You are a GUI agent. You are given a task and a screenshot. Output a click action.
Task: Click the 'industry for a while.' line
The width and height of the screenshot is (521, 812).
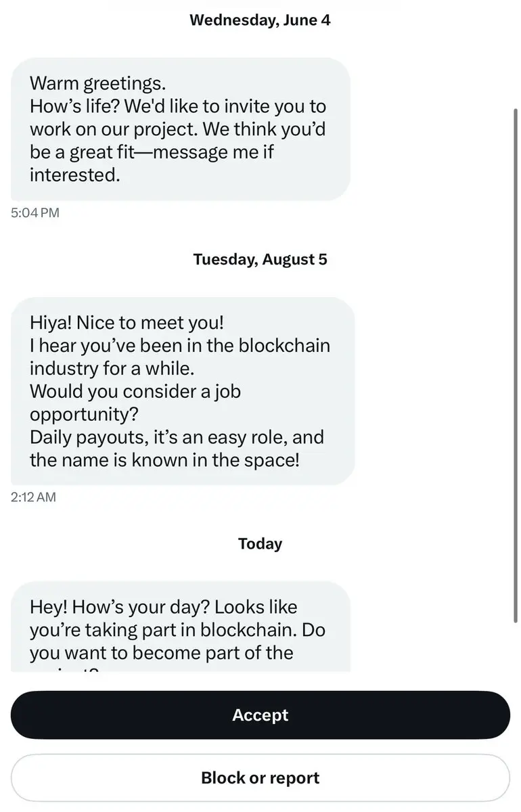coord(112,369)
